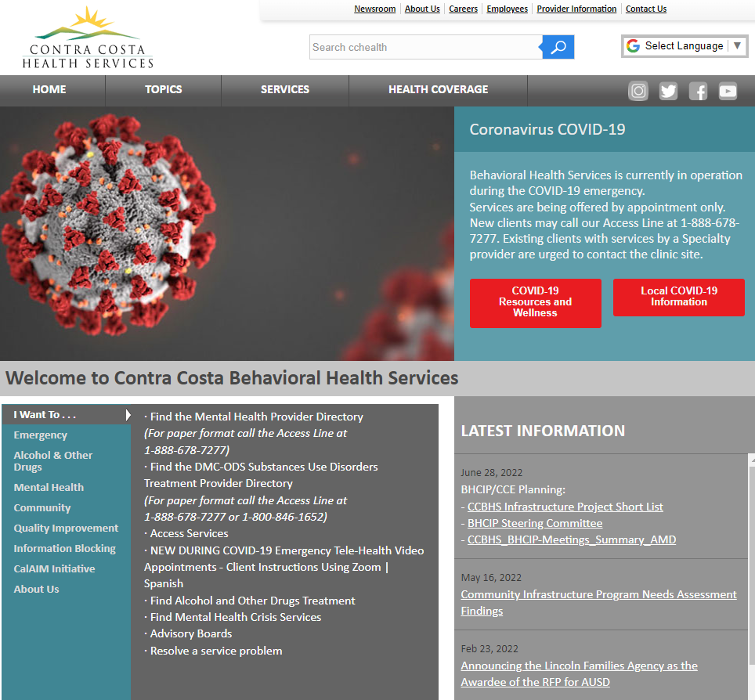This screenshot has width=755, height=700.
Task: Open the Spanish instructions link
Action: 164,583
